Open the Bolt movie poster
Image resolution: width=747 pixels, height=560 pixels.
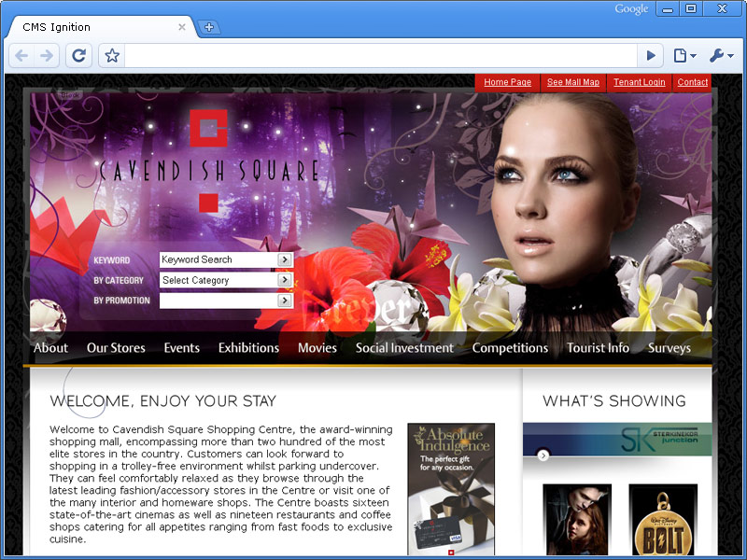coord(663,520)
